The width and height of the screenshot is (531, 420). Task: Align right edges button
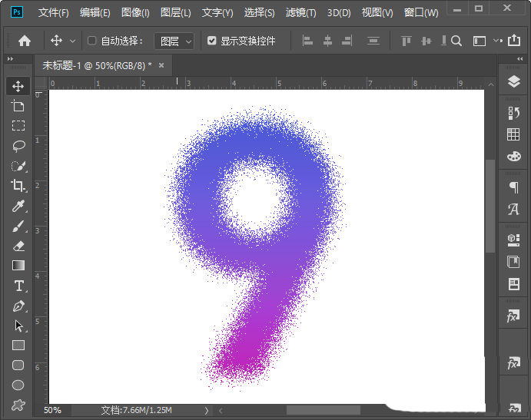coord(347,41)
